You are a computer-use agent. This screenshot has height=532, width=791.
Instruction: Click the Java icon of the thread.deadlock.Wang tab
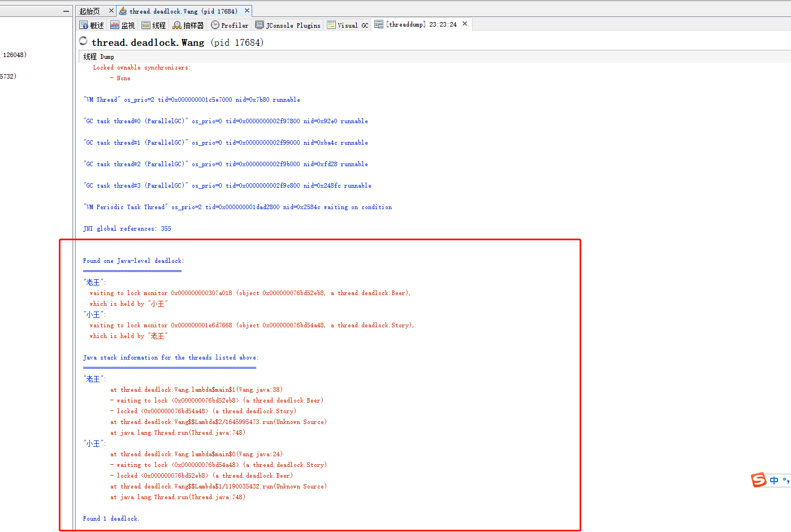(x=123, y=11)
